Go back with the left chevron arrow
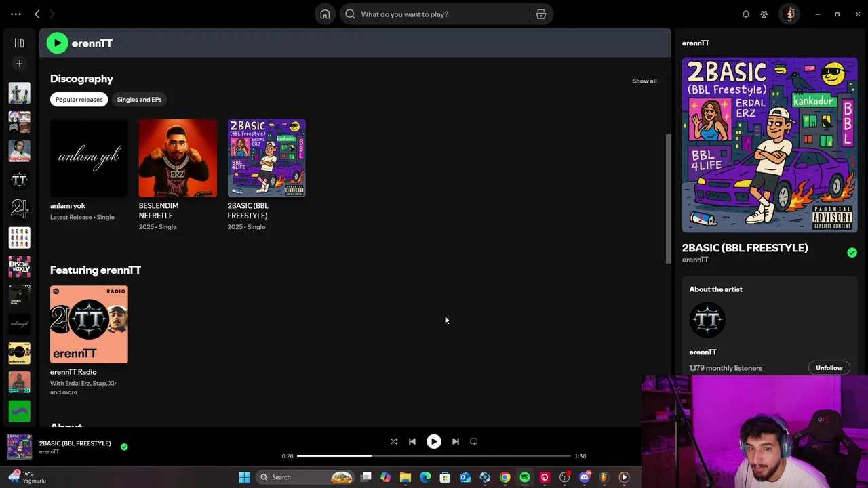Image resolution: width=868 pixels, height=488 pixels. (x=37, y=14)
